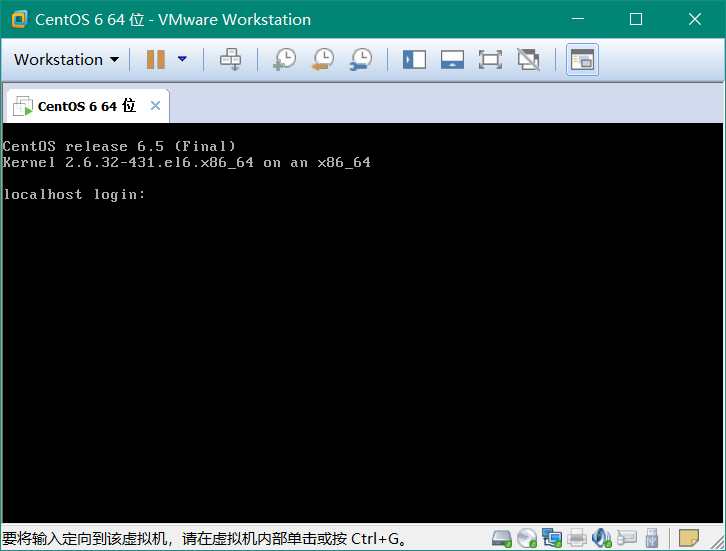Click the CentOS release 6.5 text line

coord(119,146)
